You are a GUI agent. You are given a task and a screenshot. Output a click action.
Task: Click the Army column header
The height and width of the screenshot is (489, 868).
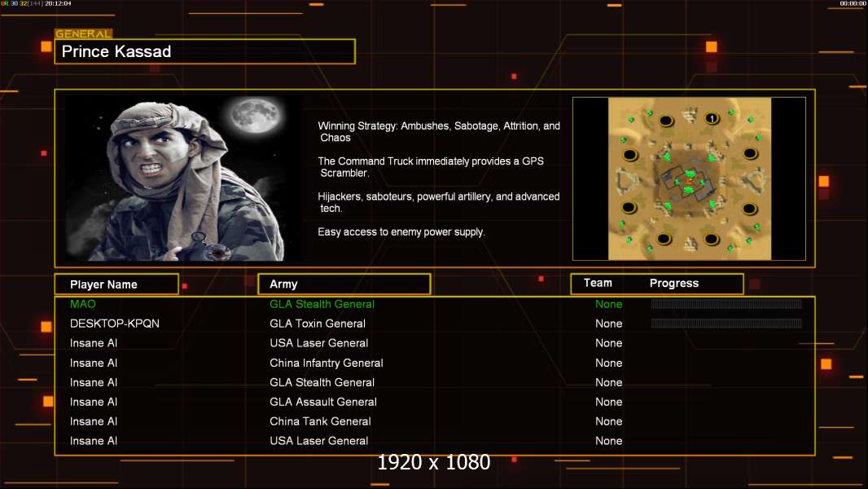coord(344,284)
